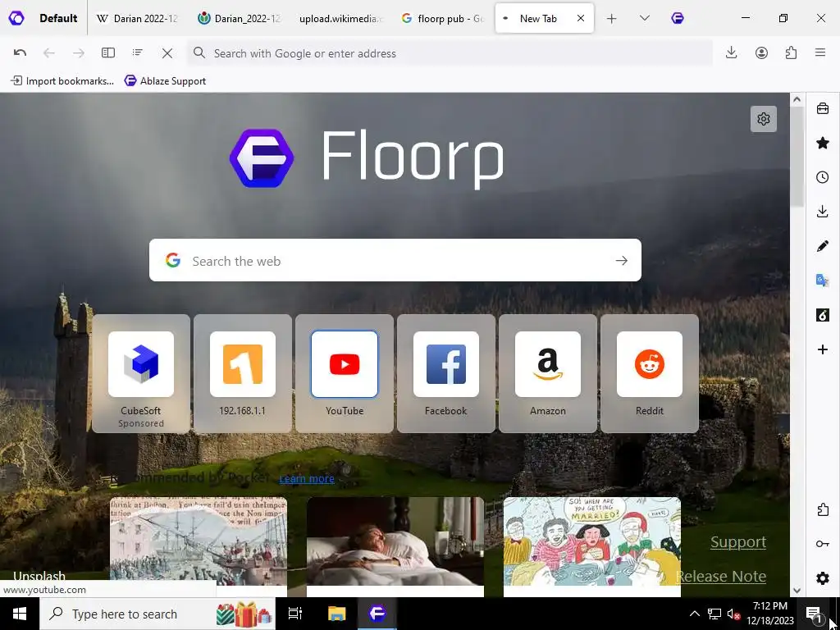840x630 pixels.
Task: Click the taskbar search box
Action: pos(157,614)
